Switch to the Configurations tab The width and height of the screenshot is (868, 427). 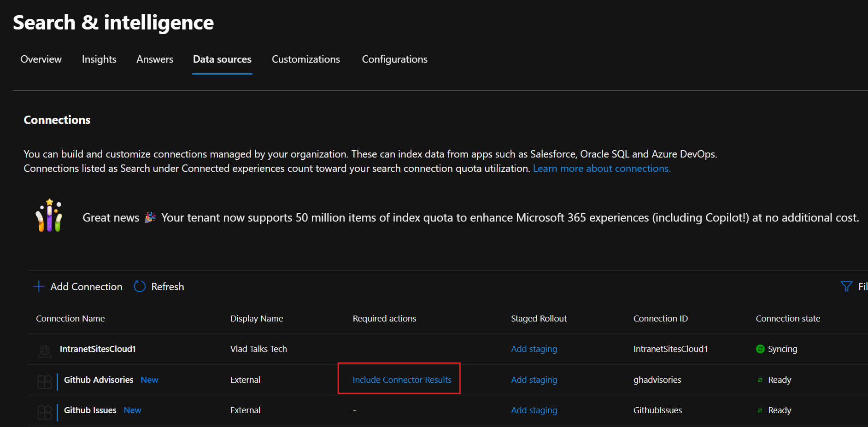coord(394,59)
